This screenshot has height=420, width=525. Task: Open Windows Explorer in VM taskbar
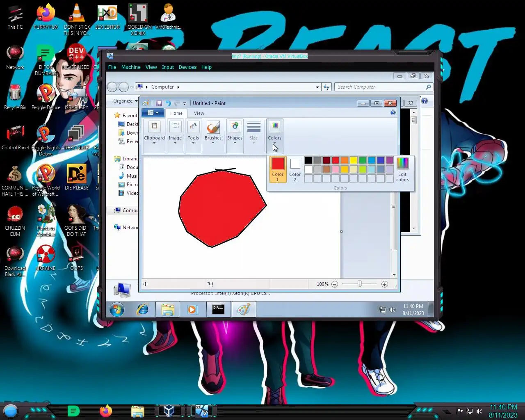167,309
